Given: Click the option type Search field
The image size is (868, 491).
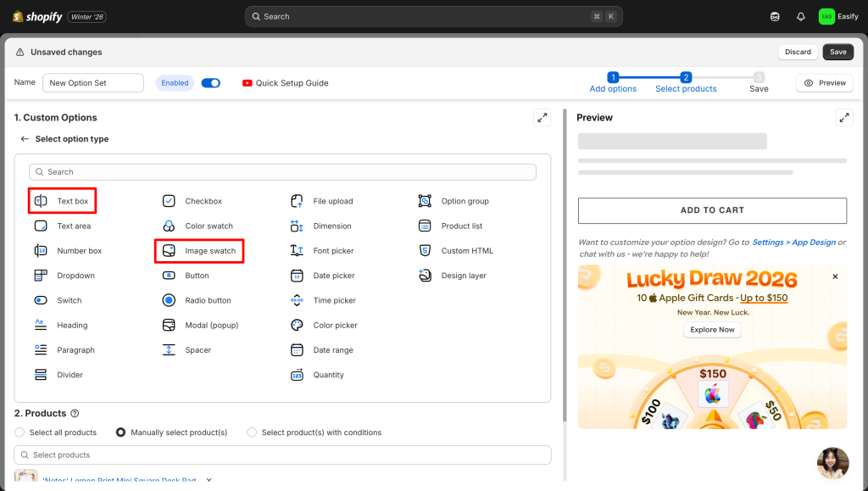Looking at the screenshot, I should [282, 172].
